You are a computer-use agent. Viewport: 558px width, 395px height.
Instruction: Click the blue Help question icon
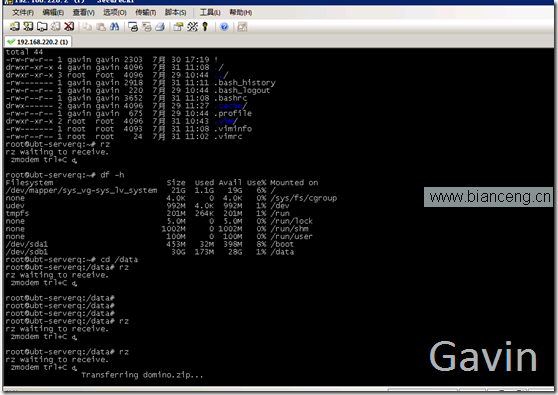click(224, 26)
